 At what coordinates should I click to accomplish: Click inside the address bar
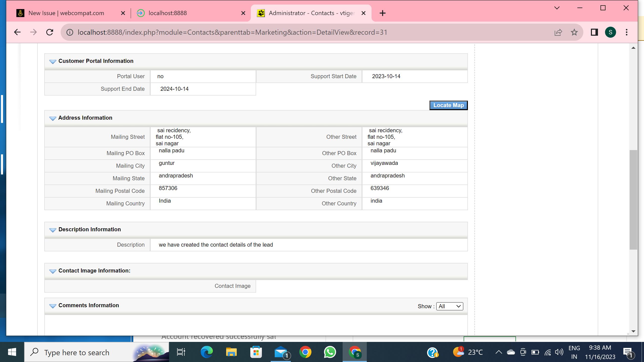point(226,32)
